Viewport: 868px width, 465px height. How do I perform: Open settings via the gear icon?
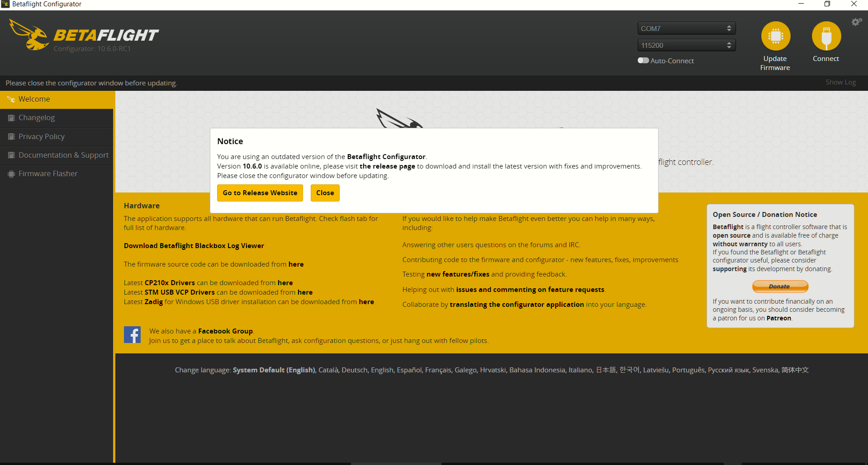[856, 22]
